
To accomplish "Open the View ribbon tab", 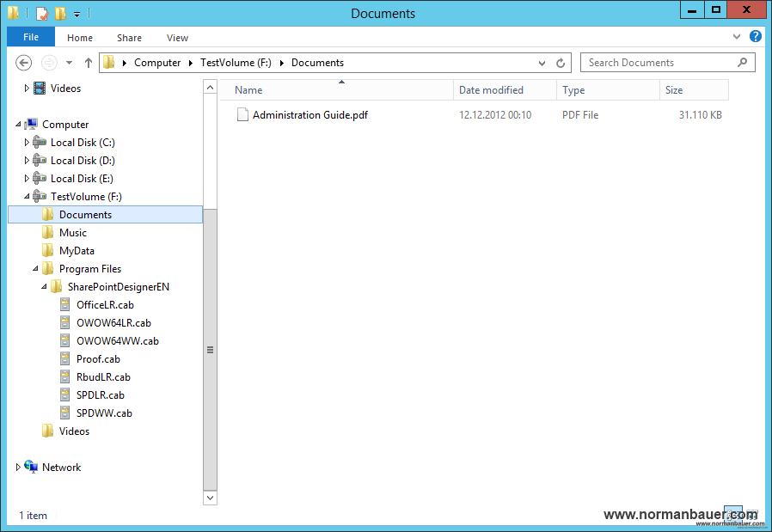I will pyautogui.click(x=177, y=38).
